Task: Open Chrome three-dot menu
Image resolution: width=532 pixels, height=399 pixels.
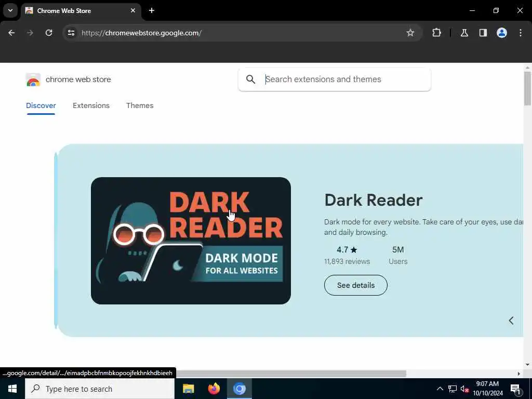Action: 521,33
